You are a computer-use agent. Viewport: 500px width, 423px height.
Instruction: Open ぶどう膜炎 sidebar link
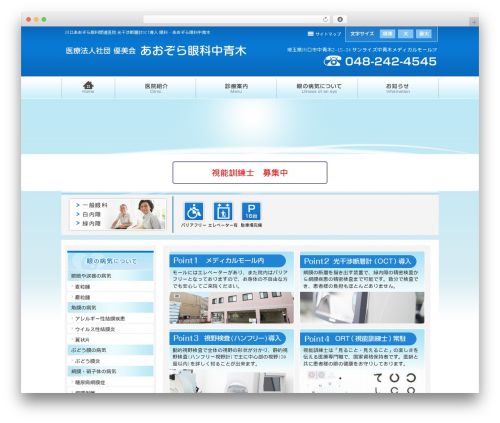click(x=87, y=361)
